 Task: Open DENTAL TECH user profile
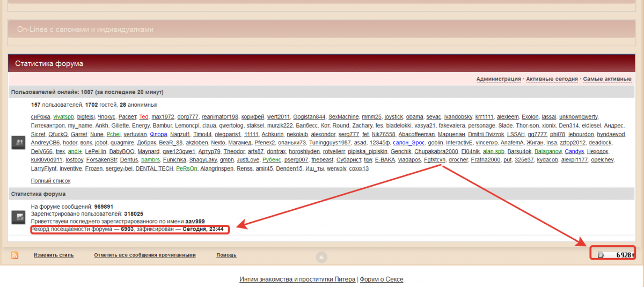coord(154,168)
